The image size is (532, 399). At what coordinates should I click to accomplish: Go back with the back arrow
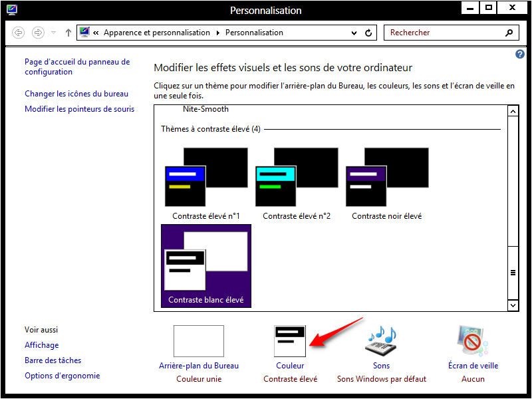tap(19, 33)
